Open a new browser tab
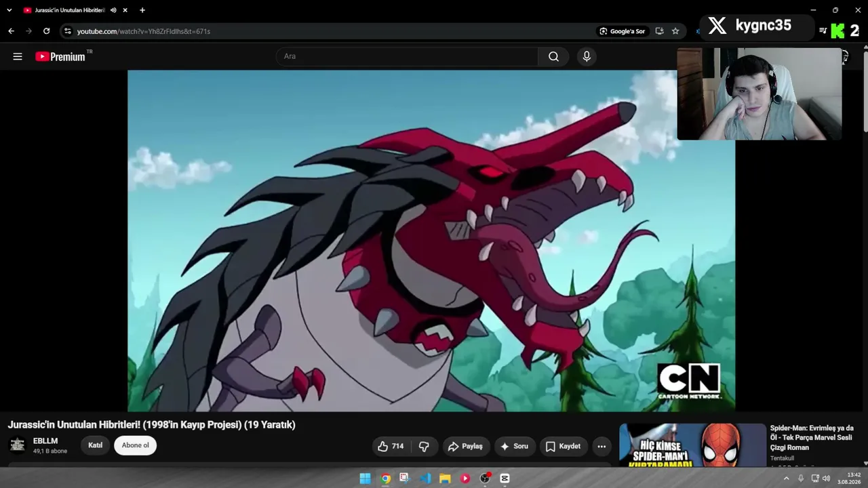 [x=142, y=10]
